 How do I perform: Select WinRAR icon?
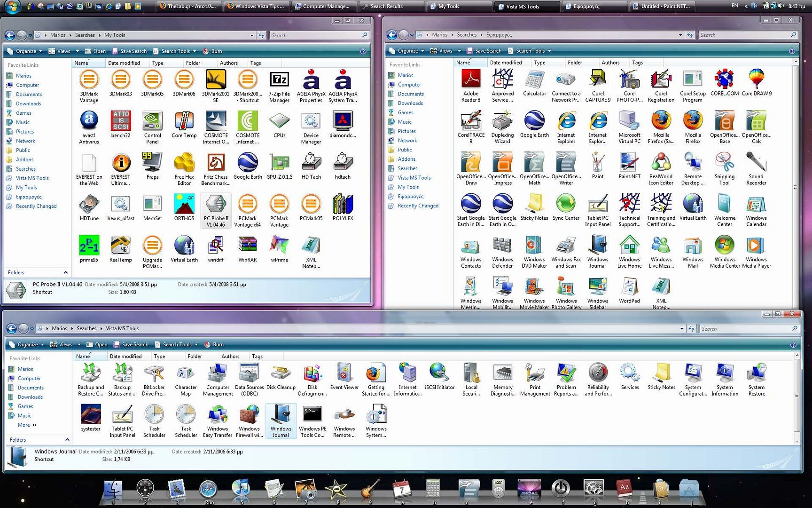tap(248, 249)
